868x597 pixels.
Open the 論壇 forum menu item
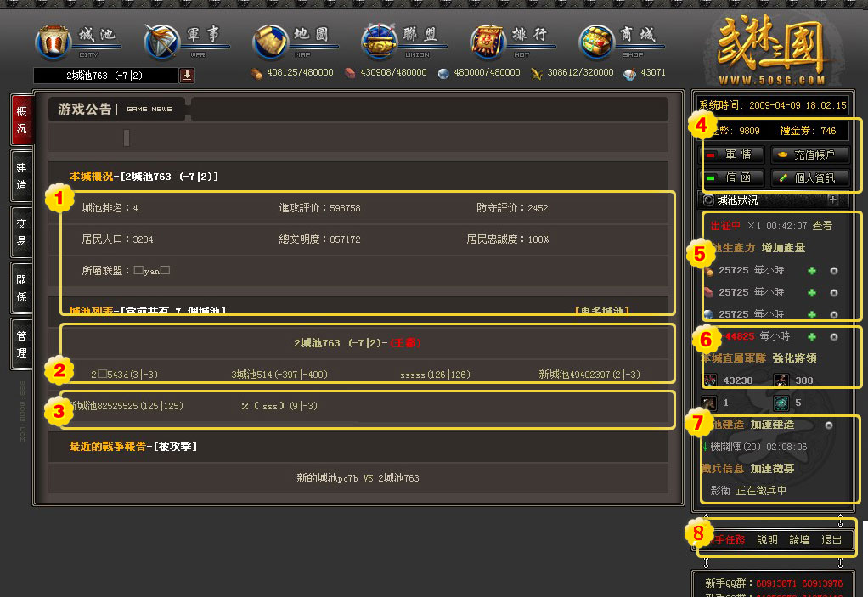point(799,540)
